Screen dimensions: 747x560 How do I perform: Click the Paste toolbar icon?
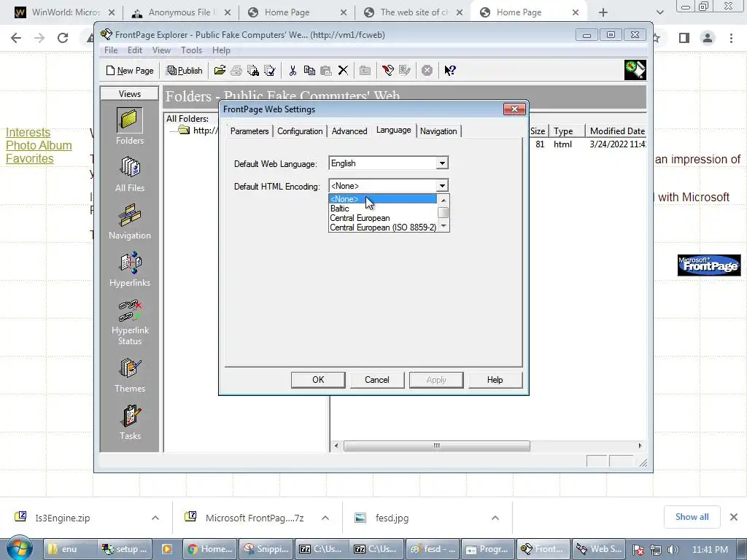coord(326,71)
